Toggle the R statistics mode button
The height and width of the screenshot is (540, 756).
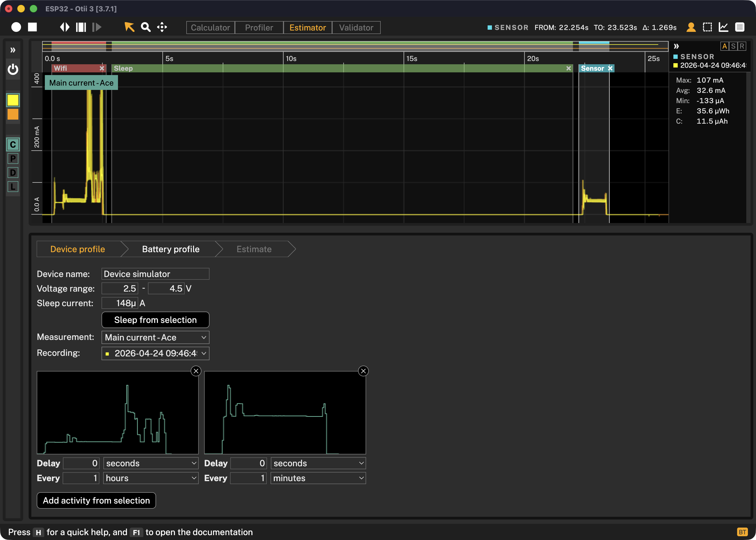pyautogui.click(x=742, y=46)
